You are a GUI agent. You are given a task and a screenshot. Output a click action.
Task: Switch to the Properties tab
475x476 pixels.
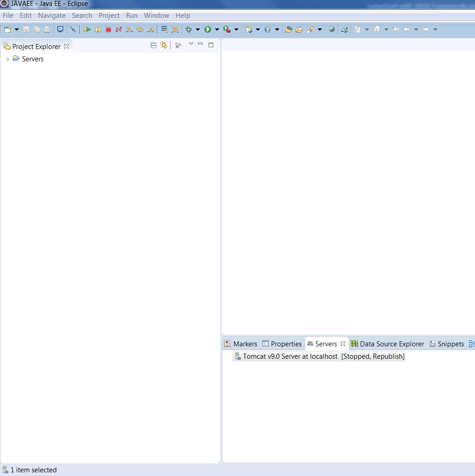tap(282, 344)
